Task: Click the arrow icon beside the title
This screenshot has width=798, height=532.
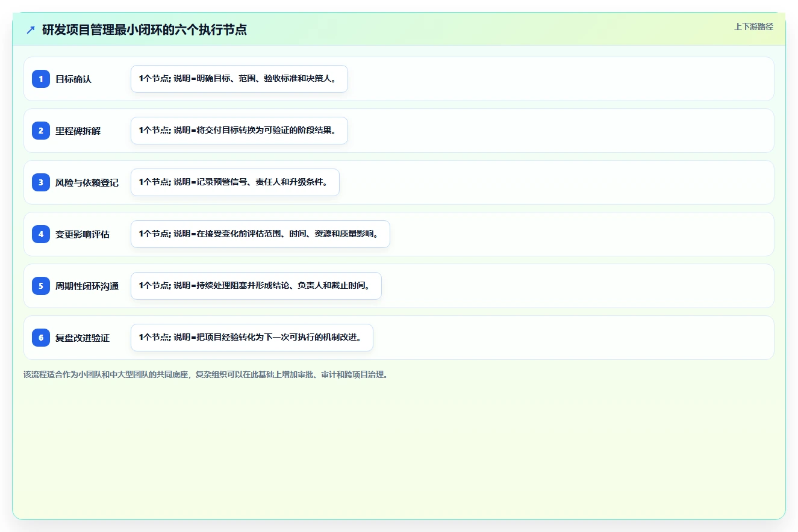Action: (x=31, y=30)
